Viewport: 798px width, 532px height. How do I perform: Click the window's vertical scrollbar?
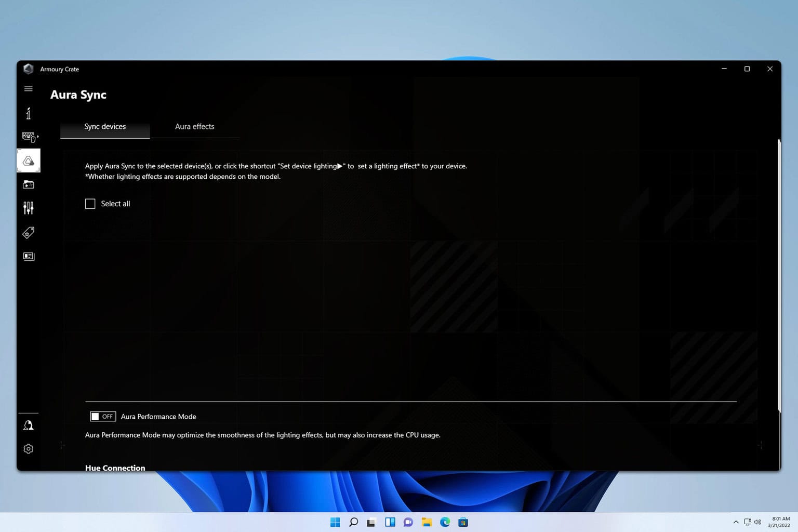779,275
